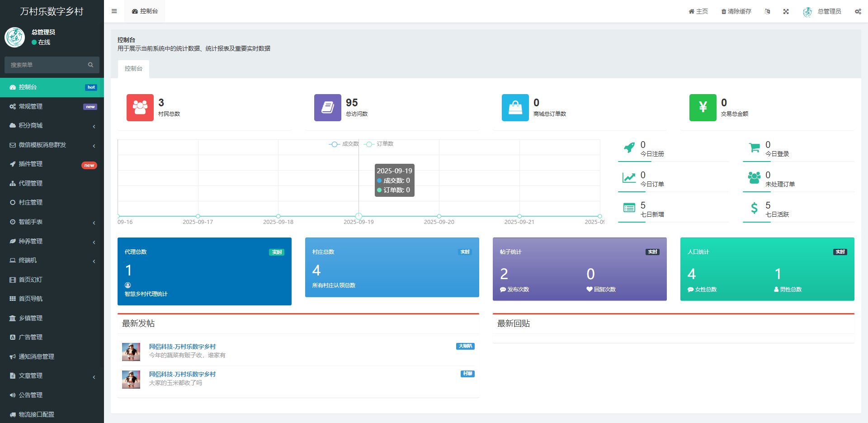Open the first 网侣科技-万村乐数字乡村 post link

[x=182, y=347]
